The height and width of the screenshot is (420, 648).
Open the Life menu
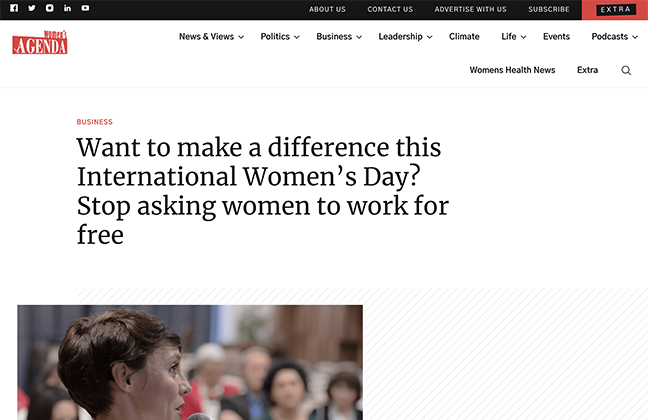click(x=509, y=36)
